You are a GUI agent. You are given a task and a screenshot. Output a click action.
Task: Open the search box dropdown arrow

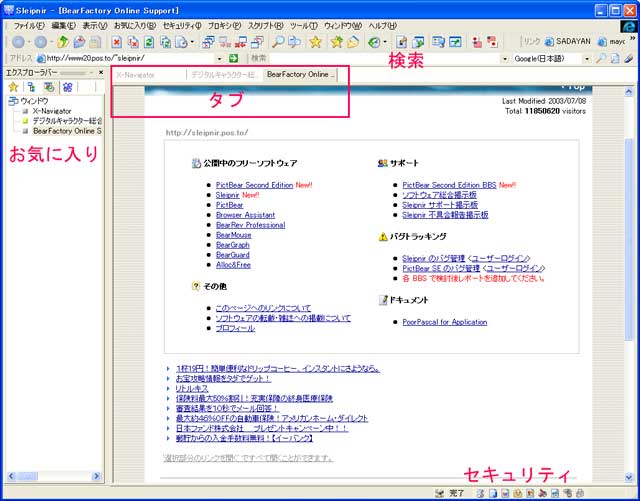click(x=505, y=59)
